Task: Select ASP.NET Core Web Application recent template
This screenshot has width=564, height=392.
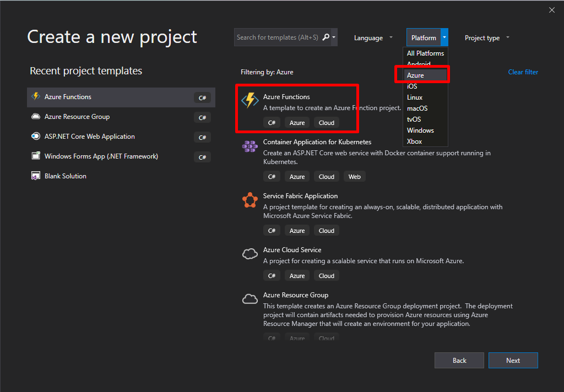Action: [x=121, y=137]
